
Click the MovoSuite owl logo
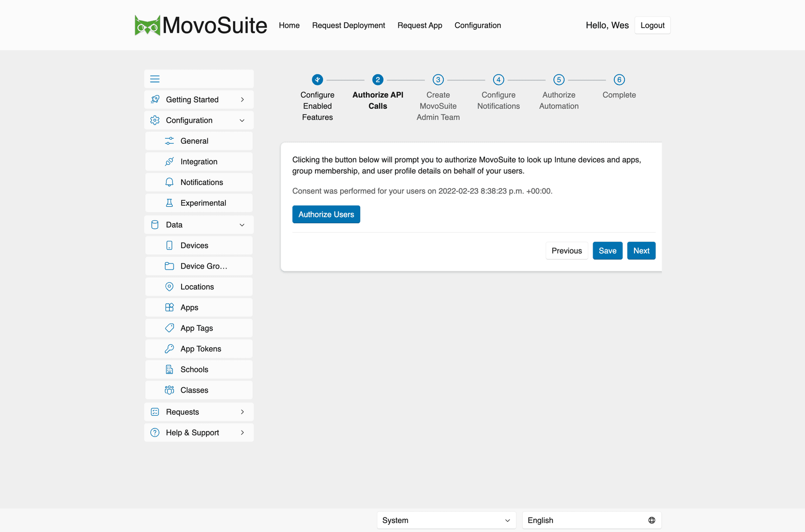click(x=147, y=25)
